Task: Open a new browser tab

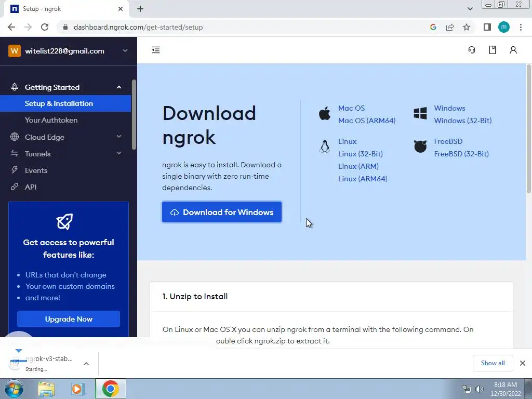Action: [140, 9]
